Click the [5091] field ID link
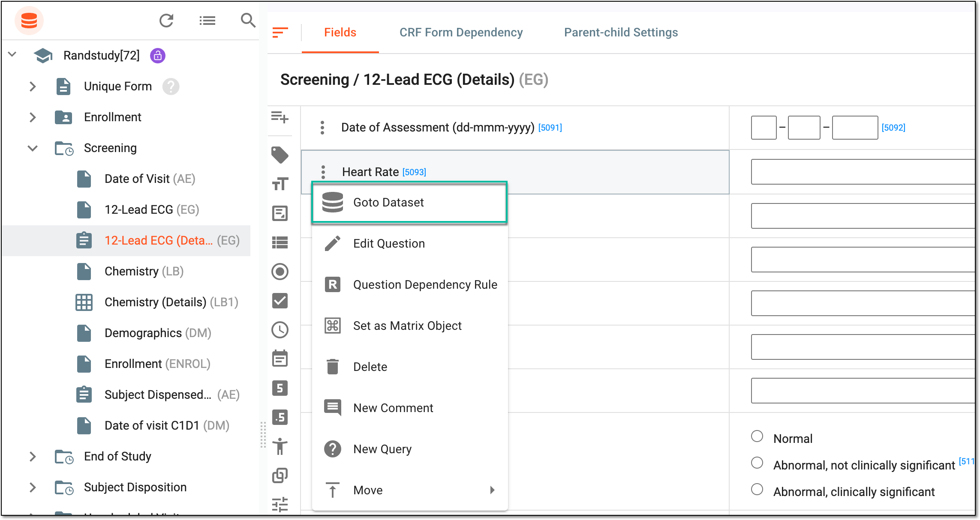 (550, 128)
